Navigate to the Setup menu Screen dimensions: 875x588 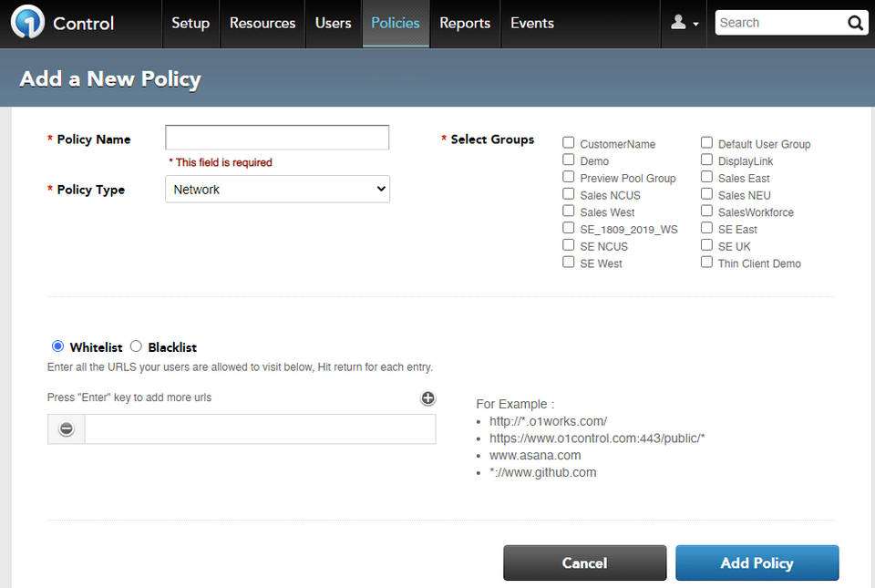coord(190,23)
